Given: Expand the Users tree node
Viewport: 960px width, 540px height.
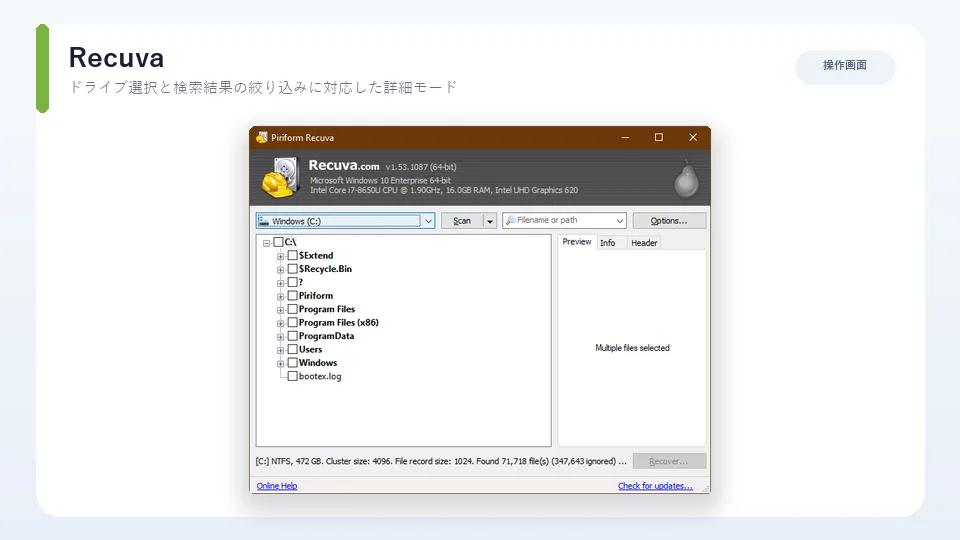Looking at the screenshot, I should [280, 351].
